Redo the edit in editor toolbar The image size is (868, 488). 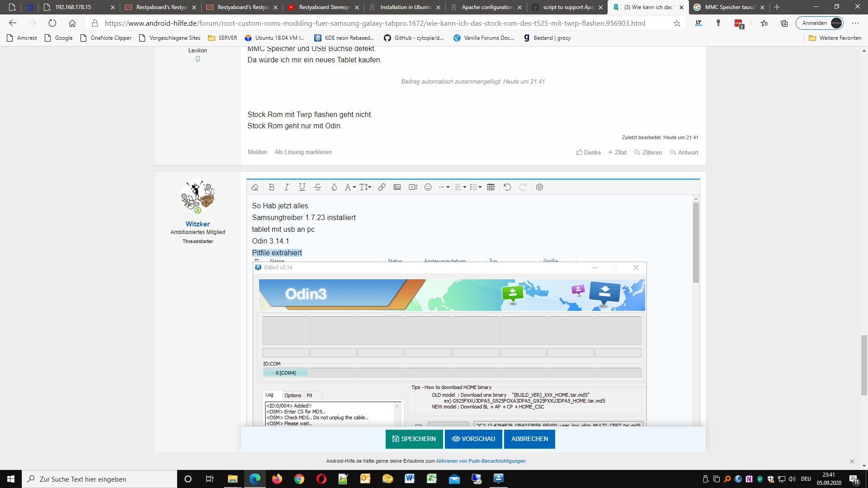coord(523,187)
